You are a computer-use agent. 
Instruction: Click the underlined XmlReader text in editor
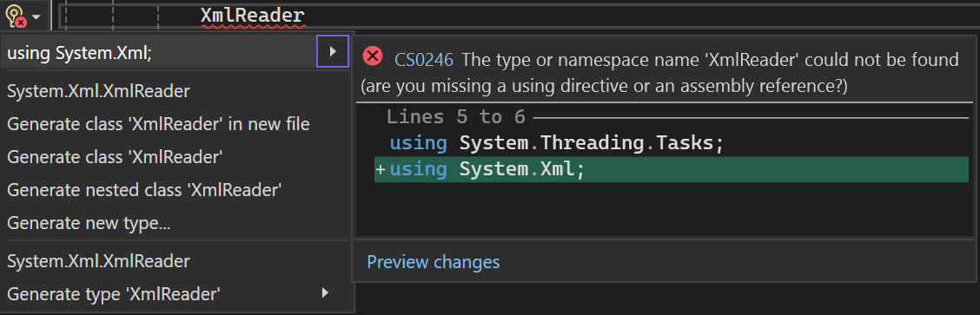[x=252, y=16]
